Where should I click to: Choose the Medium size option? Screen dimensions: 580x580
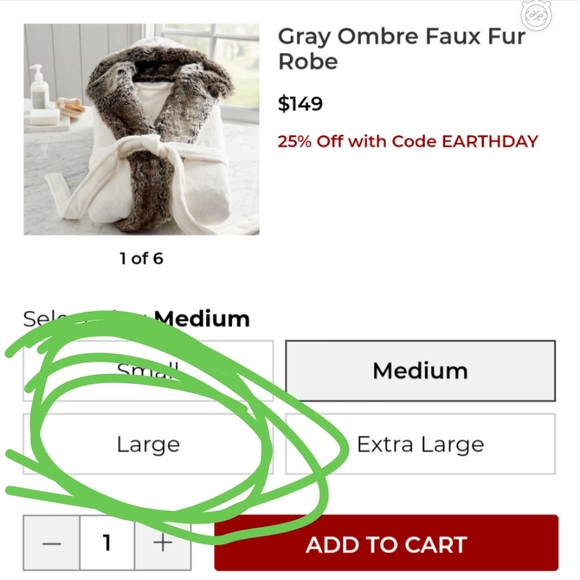pos(420,371)
